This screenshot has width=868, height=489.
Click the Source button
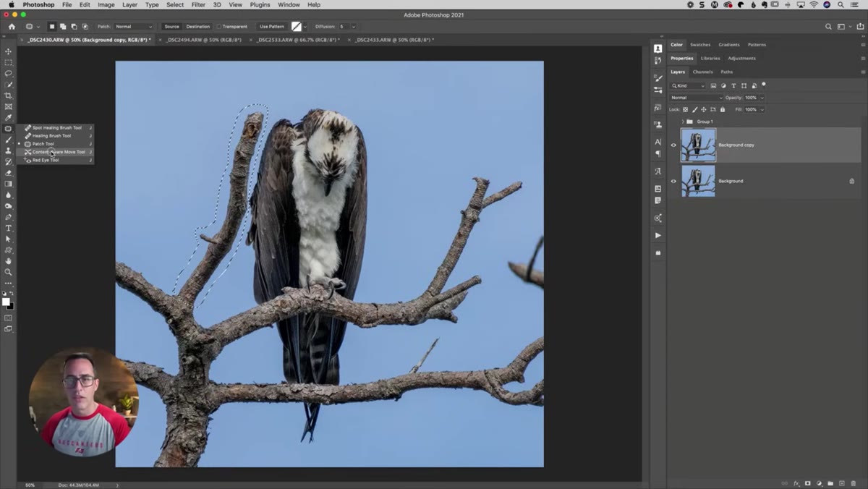tap(171, 27)
